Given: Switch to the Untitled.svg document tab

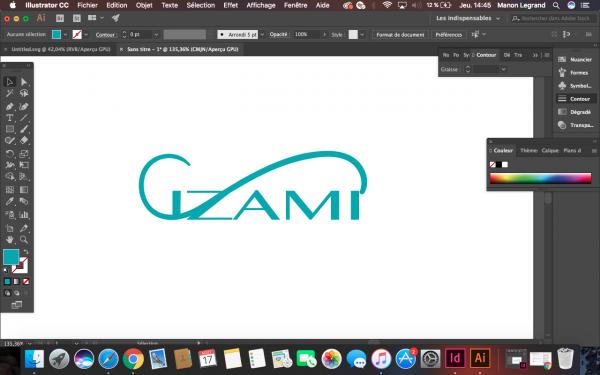Looking at the screenshot, I should click(x=60, y=49).
